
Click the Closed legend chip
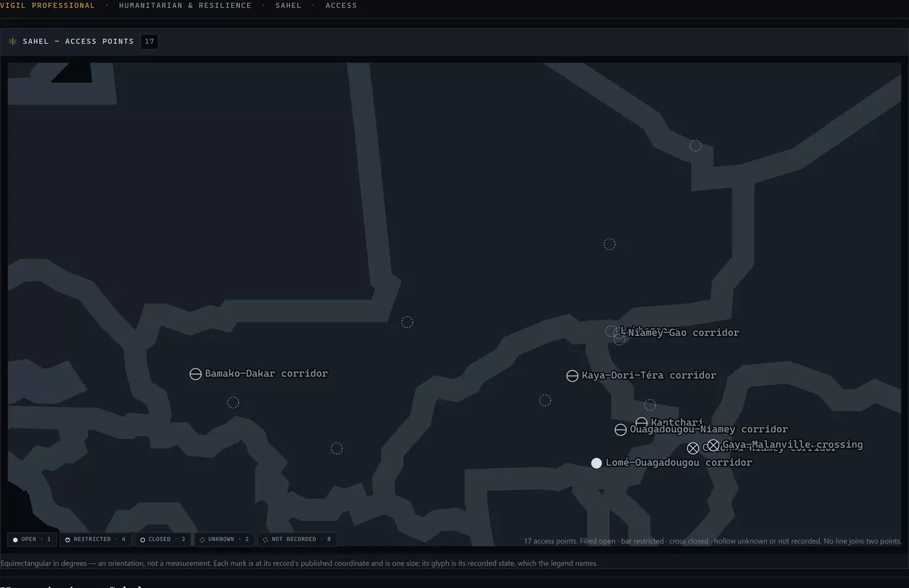[x=163, y=540]
